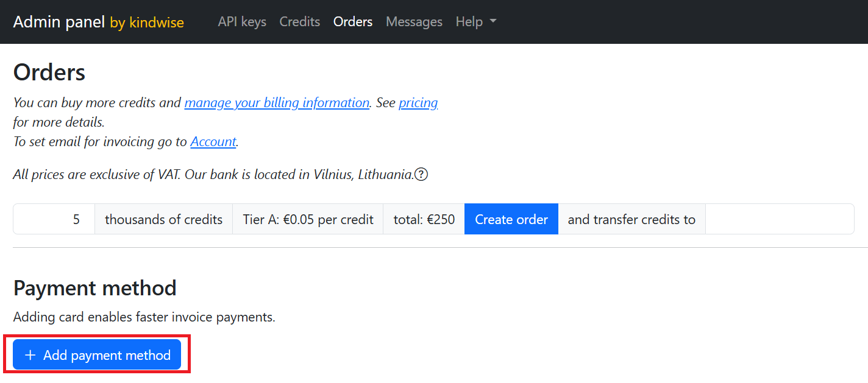Click the Orders page heading

[49, 72]
